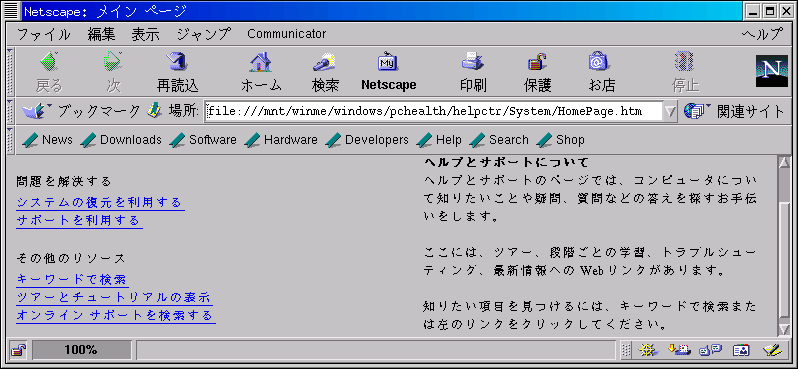Viewport: 798px width, 369px height.
Task: Collapse the component bar grip handle
Action: pos(626,350)
